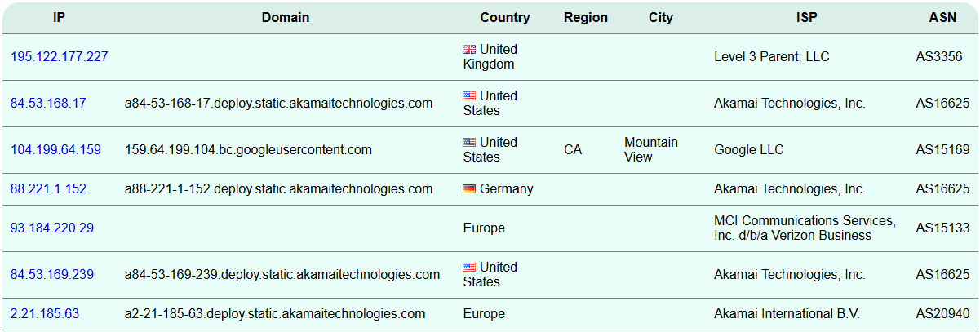Viewport: 980px width, 332px height.
Task: Click the Country column header
Action: [x=505, y=18]
